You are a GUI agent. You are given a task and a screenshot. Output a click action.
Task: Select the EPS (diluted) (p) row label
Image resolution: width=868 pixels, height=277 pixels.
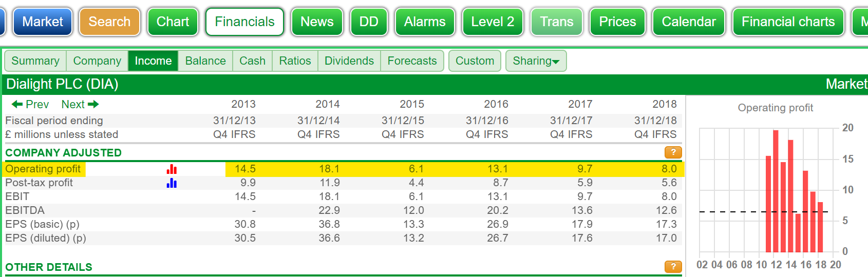[46, 238]
